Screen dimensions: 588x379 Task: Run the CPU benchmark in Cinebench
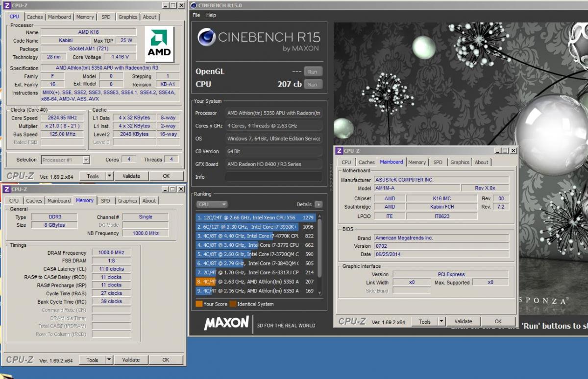313,84
